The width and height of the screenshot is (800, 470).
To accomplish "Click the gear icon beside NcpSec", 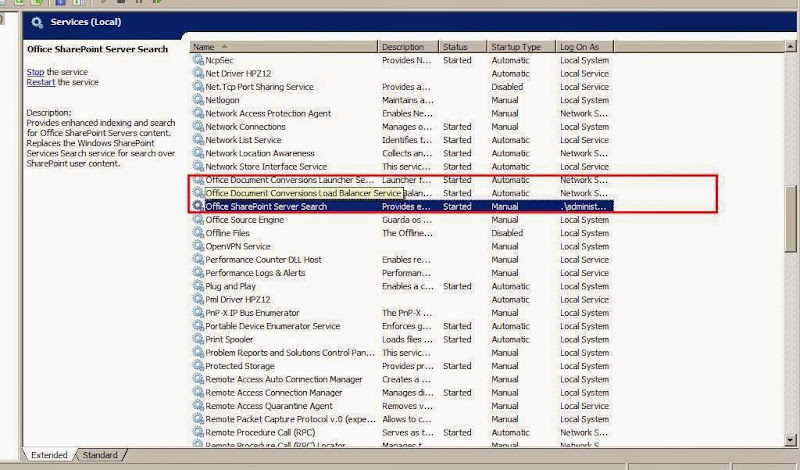I will [197, 60].
